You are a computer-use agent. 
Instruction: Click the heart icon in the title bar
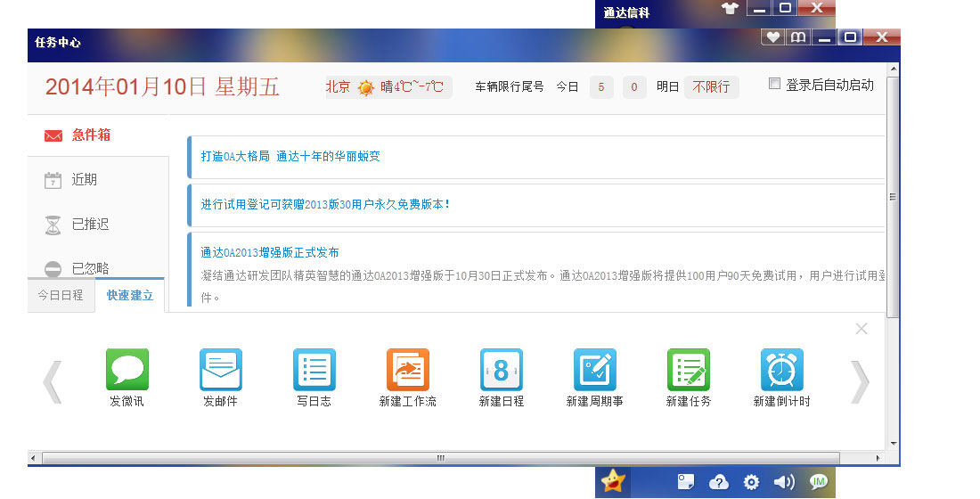773,37
